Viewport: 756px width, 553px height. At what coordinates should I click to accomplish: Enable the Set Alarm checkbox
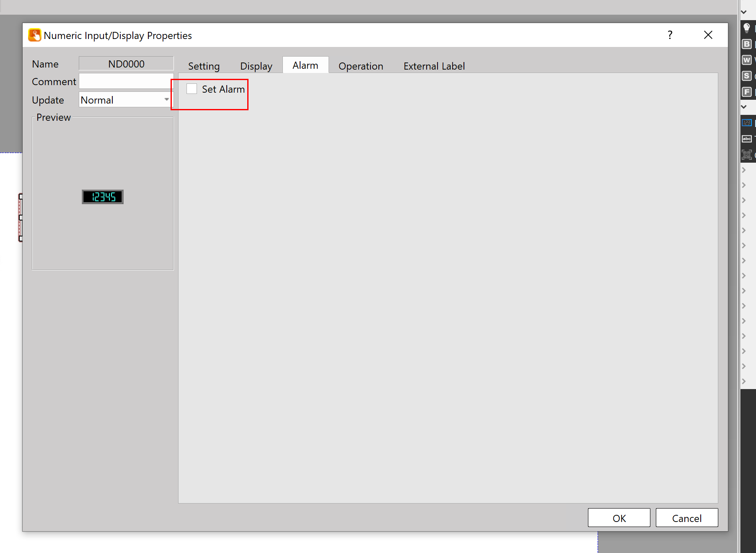(x=192, y=89)
